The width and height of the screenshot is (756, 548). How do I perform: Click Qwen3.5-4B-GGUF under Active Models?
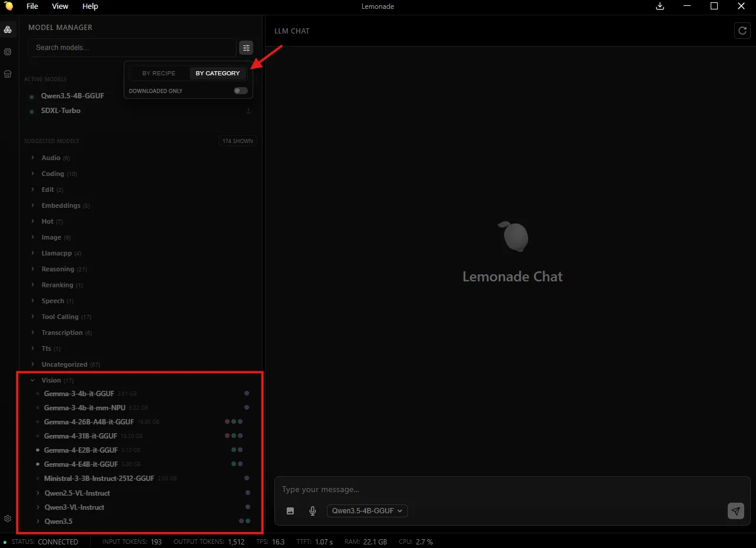coord(72,96)
